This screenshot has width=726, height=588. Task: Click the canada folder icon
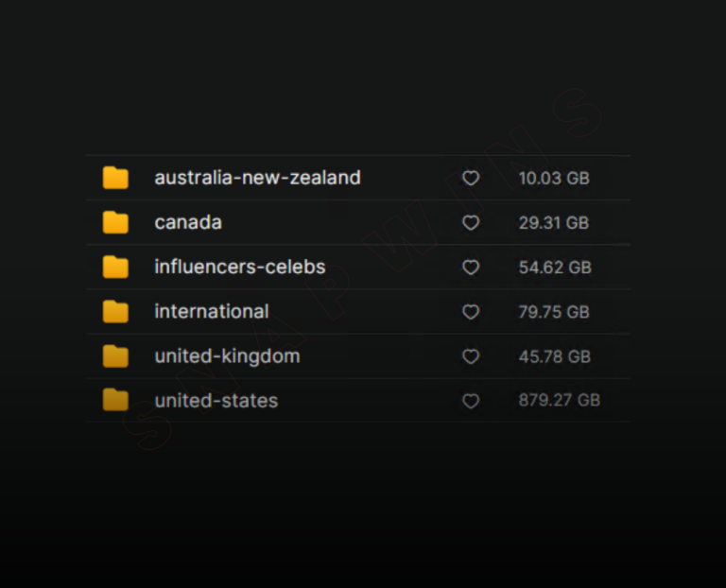pos(115,222)
